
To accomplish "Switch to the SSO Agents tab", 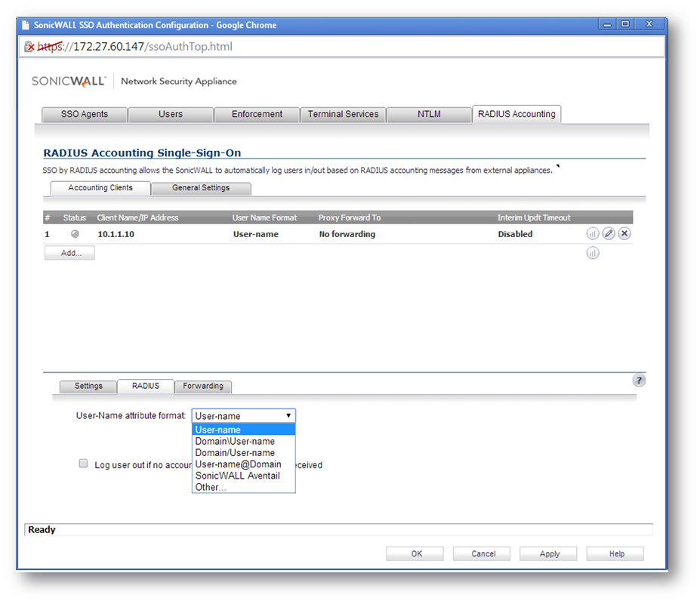I will [85, 114].
